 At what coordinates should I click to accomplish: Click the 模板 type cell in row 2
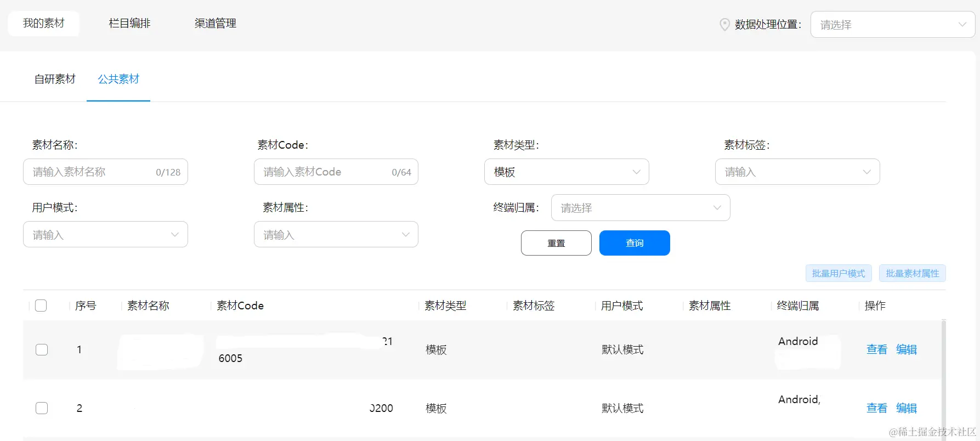pos(436,408)
